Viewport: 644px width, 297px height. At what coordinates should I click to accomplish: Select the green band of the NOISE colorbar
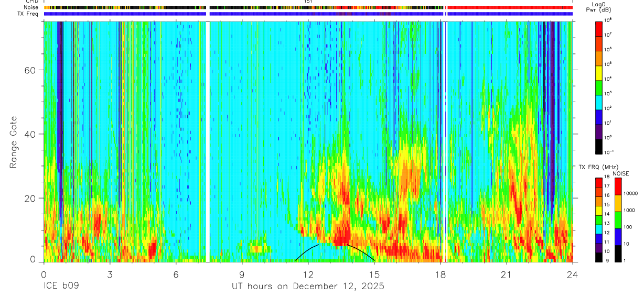618,220
